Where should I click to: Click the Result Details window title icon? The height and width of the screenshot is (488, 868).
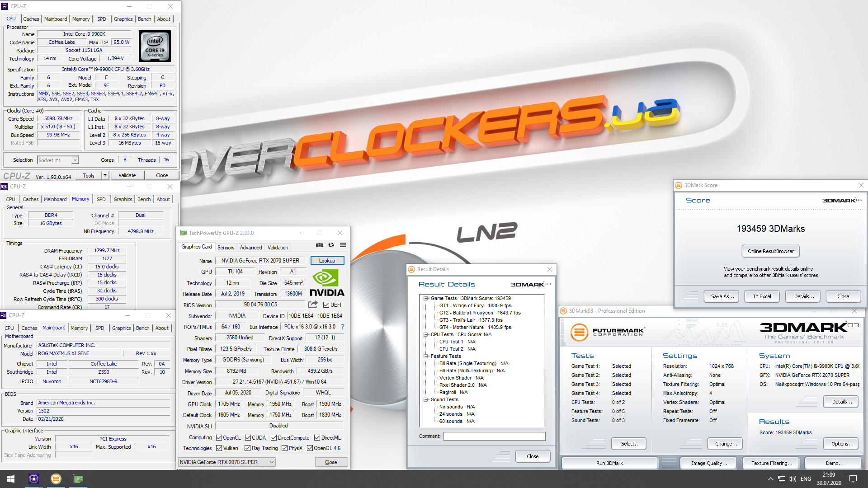pyautogui.click(x=411, y=269)
